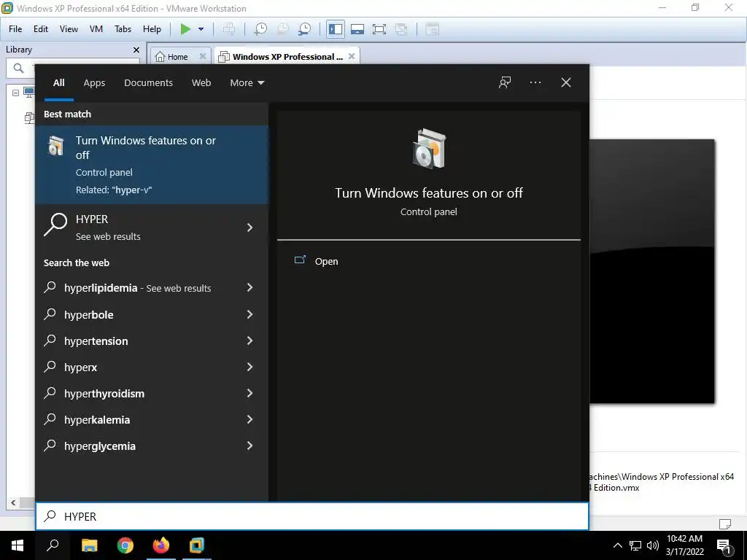Close the Library panel
The height and width of the screenshot is (560, 747).
pos(136,50)
